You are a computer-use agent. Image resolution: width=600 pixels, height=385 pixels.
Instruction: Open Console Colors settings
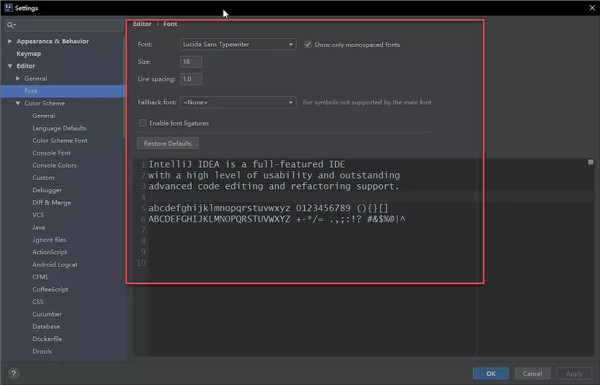[55, 165]
